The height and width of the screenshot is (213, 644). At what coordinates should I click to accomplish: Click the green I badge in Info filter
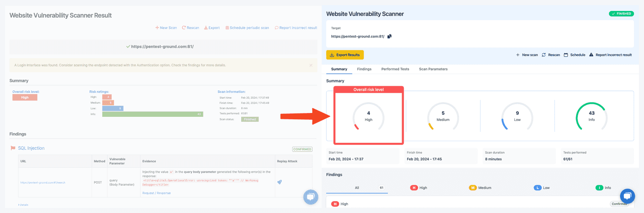pos(599,188)
